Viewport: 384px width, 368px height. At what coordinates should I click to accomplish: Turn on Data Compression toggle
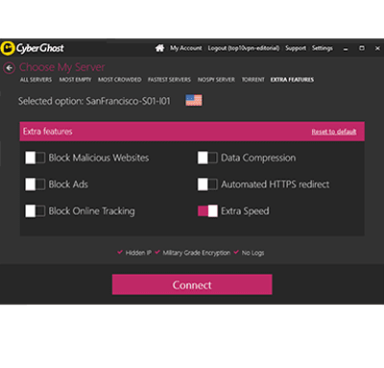[x=207, y=158]
